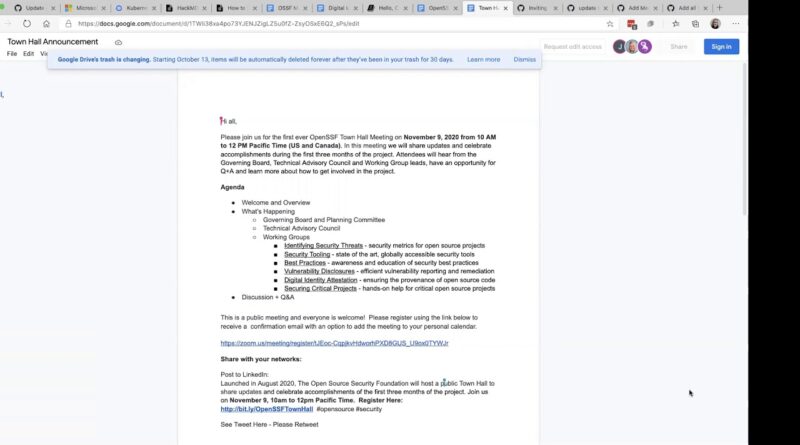
Task: Reload the page with the refresh icon
Action: click(x=27, y=23)
